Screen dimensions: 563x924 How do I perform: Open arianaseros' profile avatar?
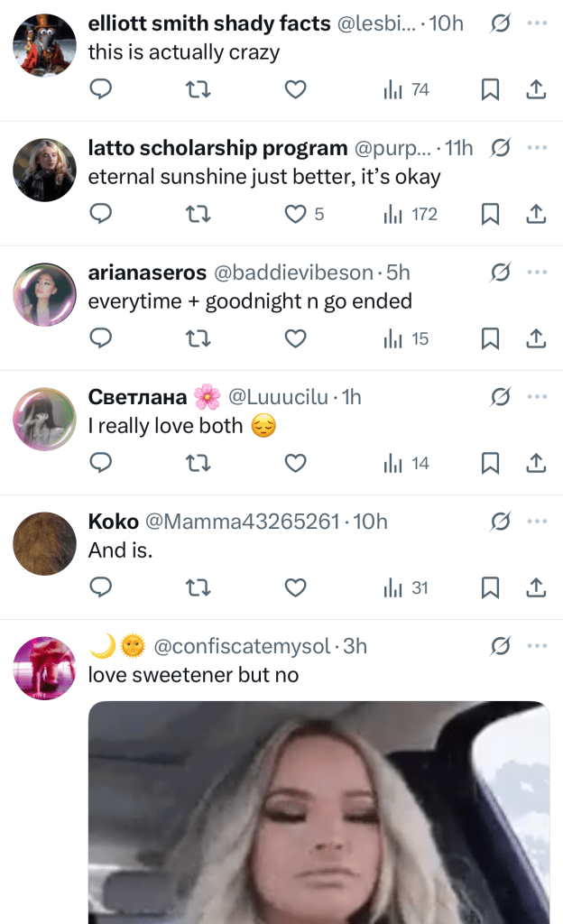pyautogui.click(x=45, y=294)
